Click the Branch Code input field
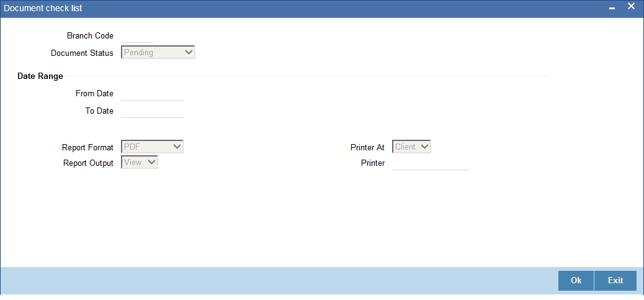The height and width of the screenshot is (300, 644). [137, 36]
